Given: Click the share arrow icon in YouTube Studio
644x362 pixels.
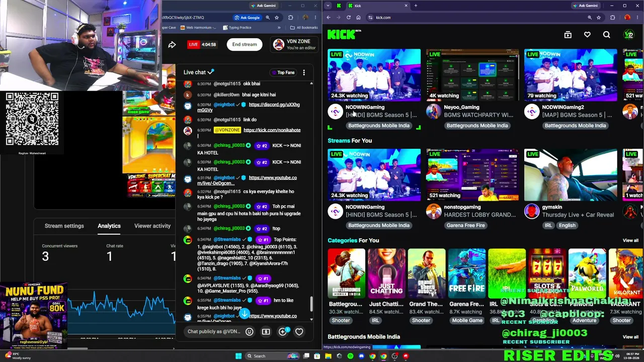Looking at the screenshot, I should pyautogui.click(x=172, y=45).
